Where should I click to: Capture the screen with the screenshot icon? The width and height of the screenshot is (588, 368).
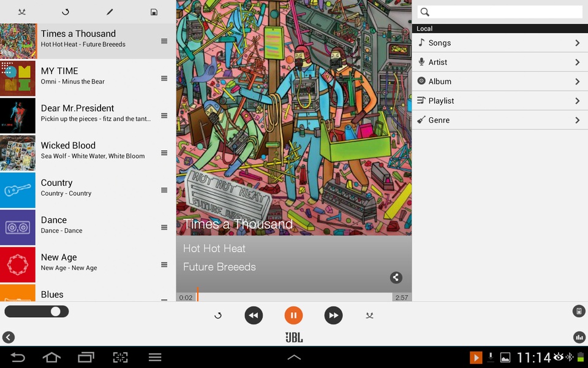point(121,357)
